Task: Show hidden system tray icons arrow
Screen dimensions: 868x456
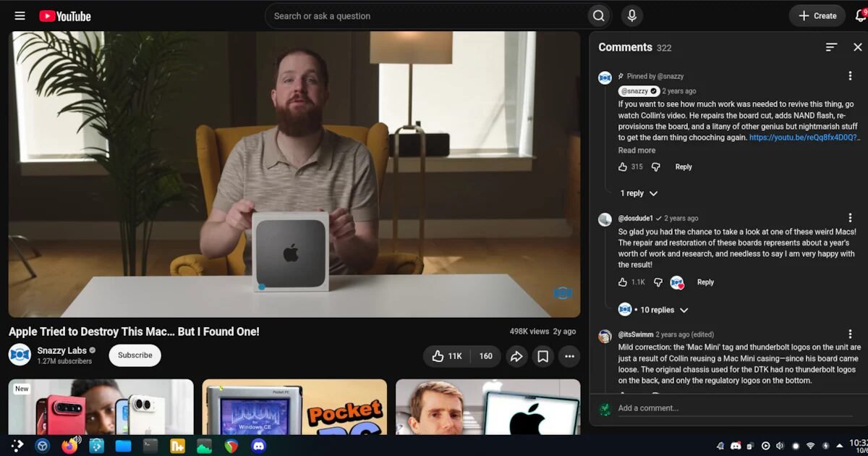Action: [x=839, y=446]
